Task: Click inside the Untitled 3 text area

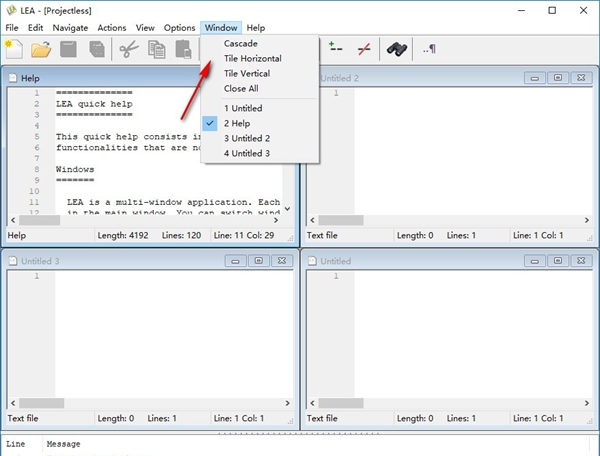Action: coord(174,334)
